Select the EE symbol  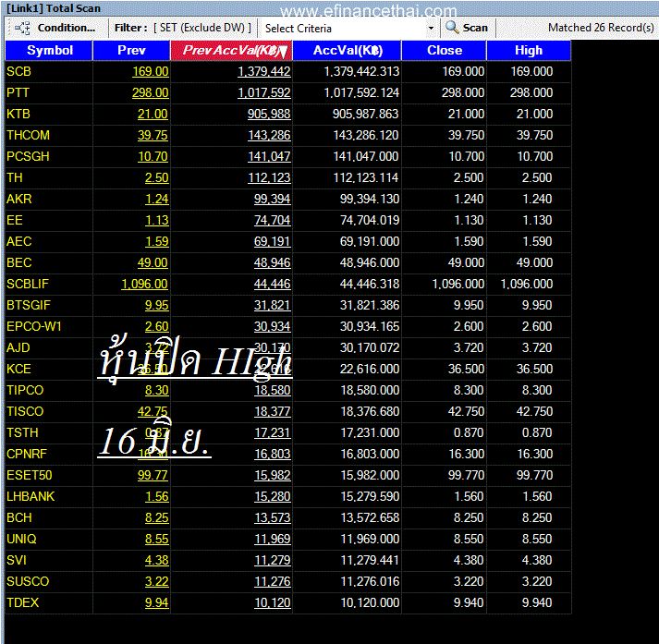click(15, 220)
